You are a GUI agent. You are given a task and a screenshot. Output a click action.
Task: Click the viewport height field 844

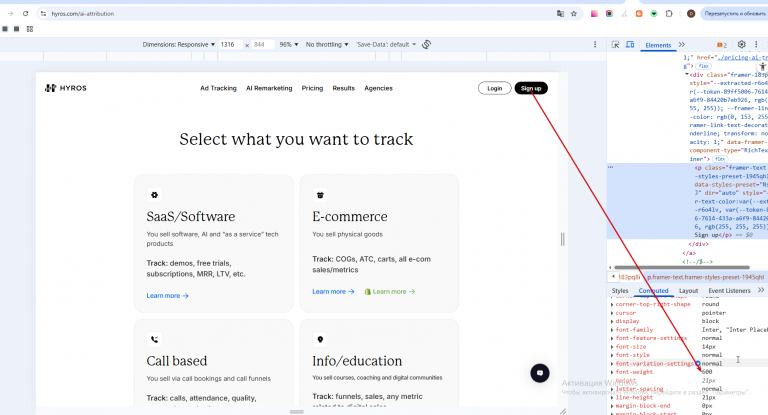click(x=263, y=45)
